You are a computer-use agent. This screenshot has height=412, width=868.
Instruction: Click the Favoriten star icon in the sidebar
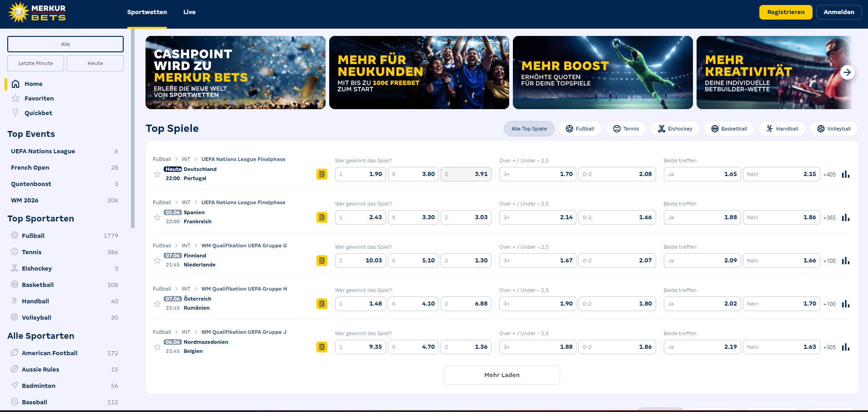click(x=15, y=98)
